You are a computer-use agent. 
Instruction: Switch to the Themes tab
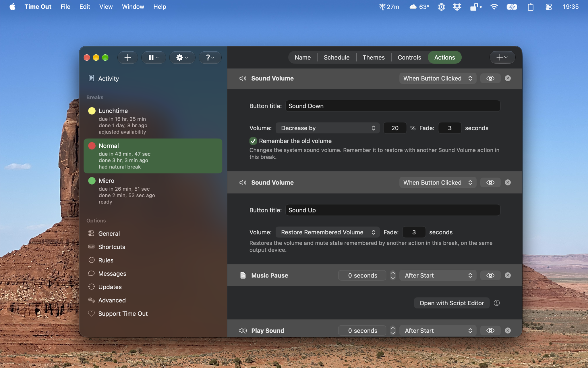(x=374, y=57)
